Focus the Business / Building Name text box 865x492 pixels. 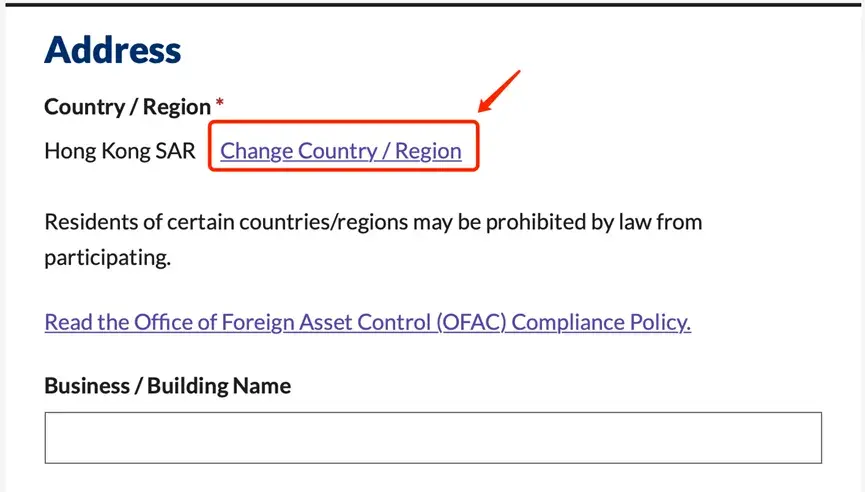[x=433, y=437]
